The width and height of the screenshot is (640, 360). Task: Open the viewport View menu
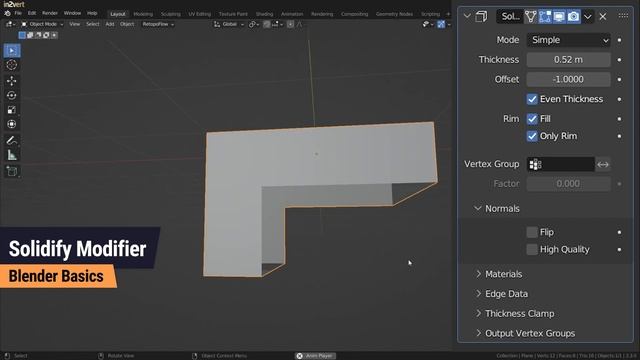point(75,24)
